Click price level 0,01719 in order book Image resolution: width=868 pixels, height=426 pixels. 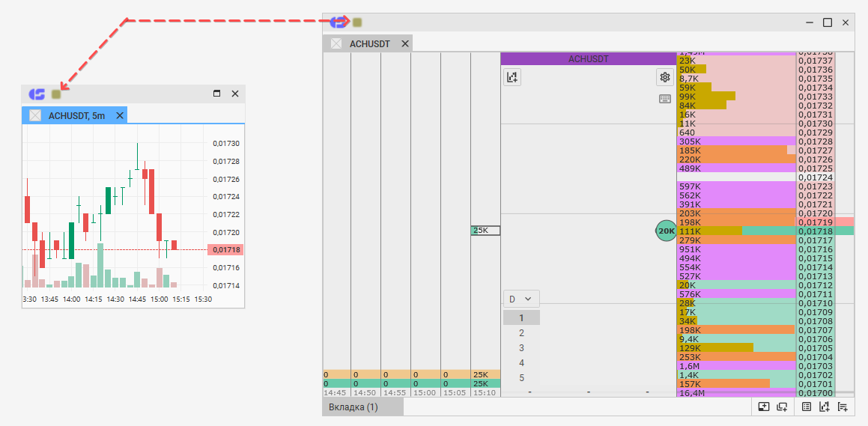(x=816, y=222)
